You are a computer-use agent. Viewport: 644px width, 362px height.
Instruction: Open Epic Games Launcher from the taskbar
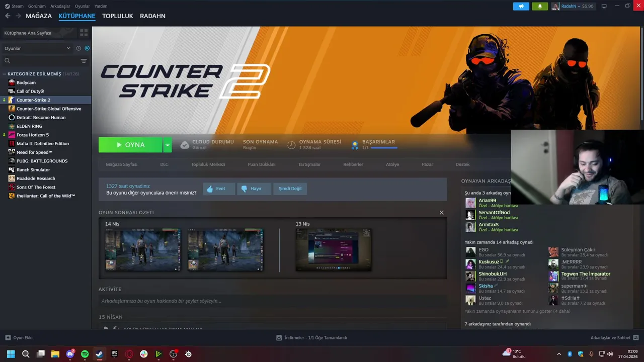pos(114,354)
